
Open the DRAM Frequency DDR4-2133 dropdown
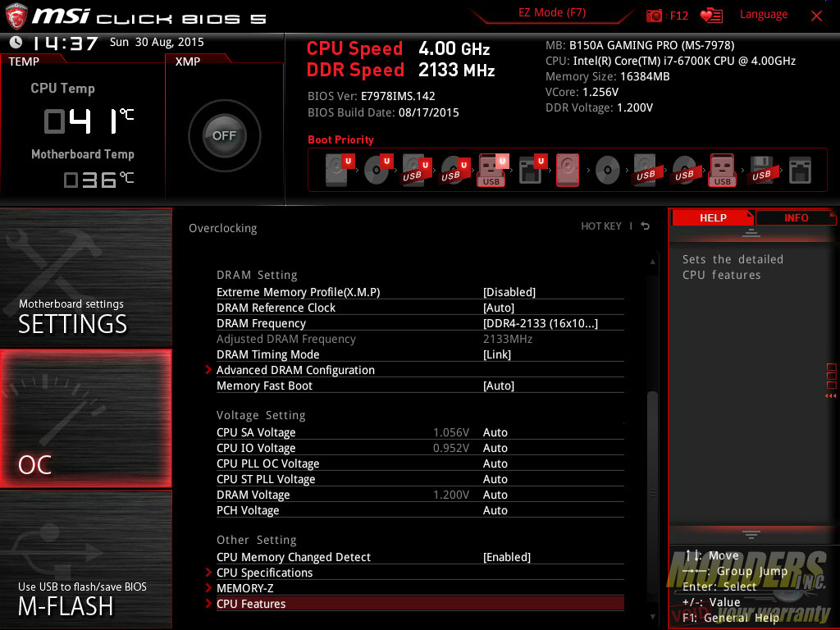[420, 323]
